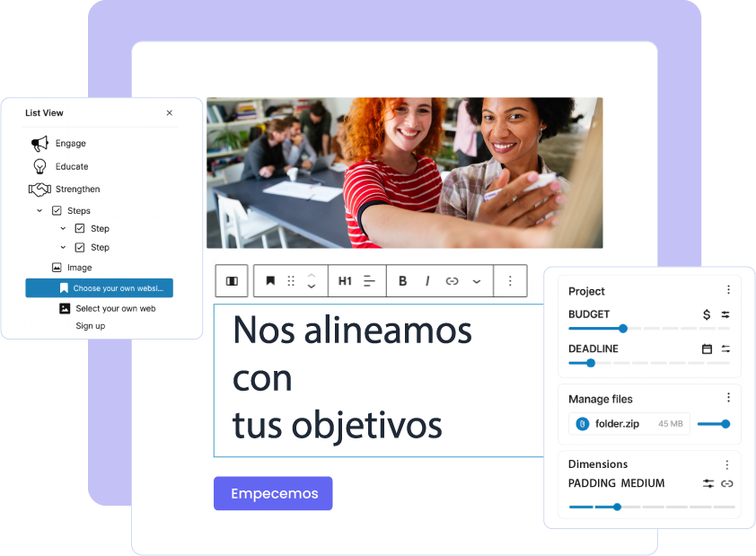Toggle italic text formatting
The image size is (756, 556).
coord(427,281)
